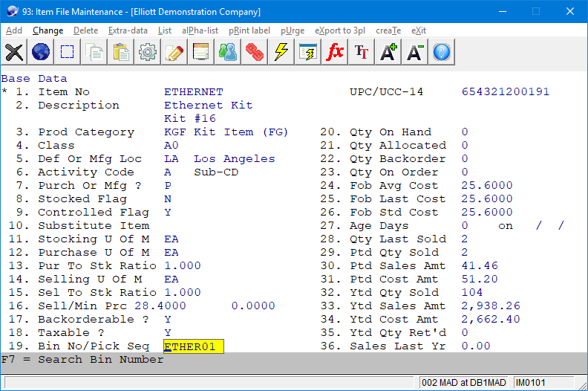The image size is (588, 391).
Task: Click the sell price value 28.4000
Action: click(160, 306)
